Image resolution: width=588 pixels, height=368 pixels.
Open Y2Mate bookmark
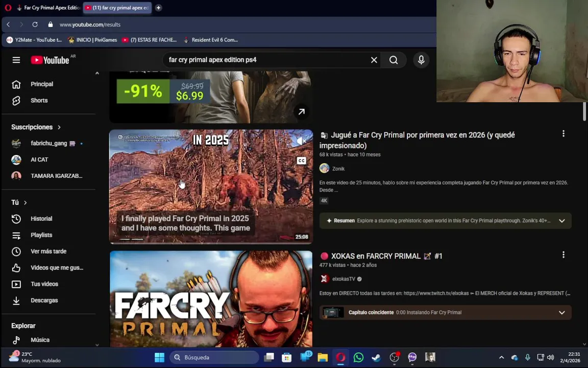click(x=34, y=40)
